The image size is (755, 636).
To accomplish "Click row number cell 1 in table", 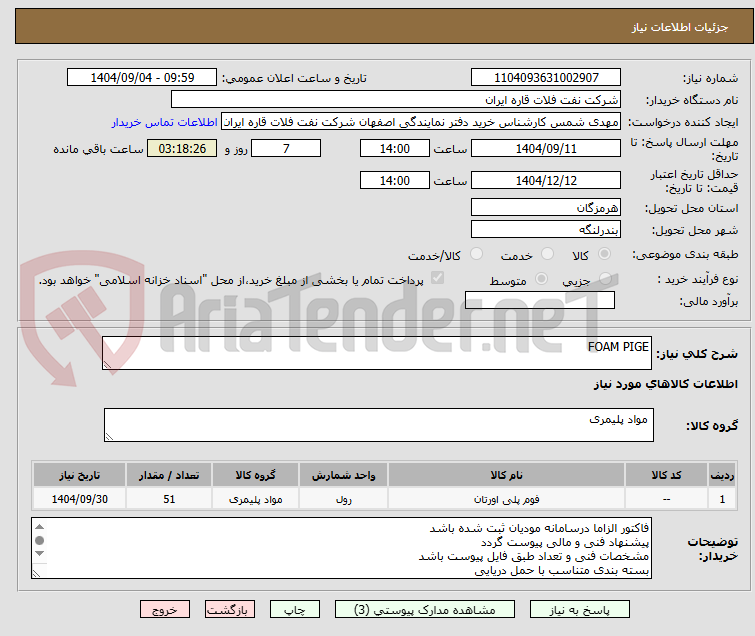I will click(x=722, y=499).
